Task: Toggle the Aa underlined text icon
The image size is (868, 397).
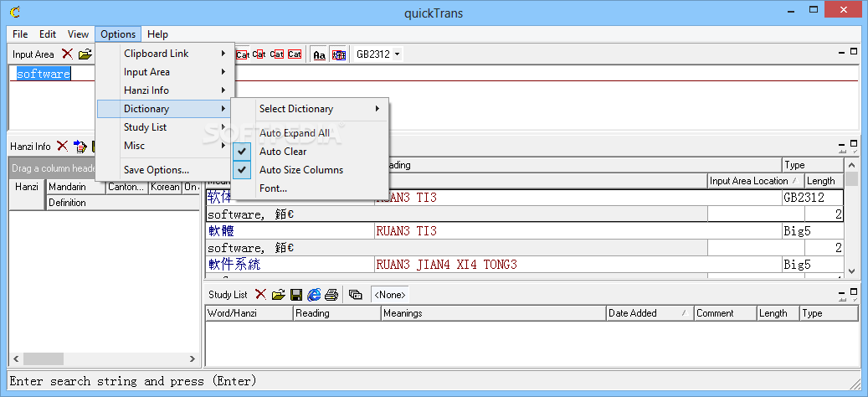Action: (320, 54)
